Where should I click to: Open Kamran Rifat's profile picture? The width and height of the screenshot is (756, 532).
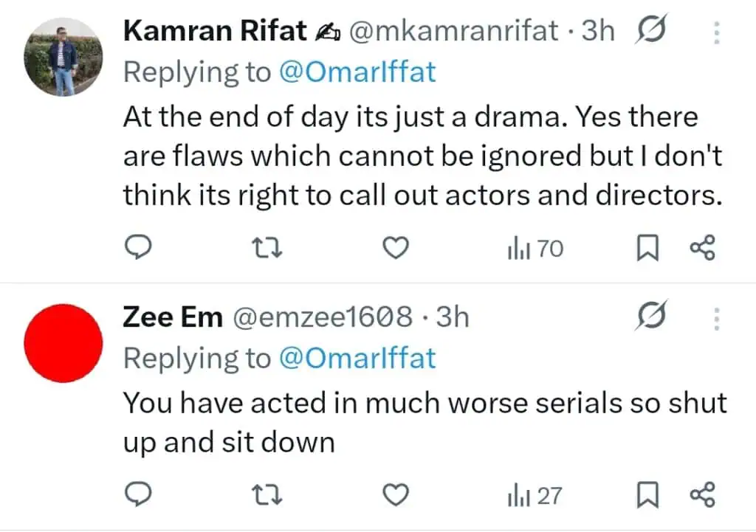tap(62, 58)
